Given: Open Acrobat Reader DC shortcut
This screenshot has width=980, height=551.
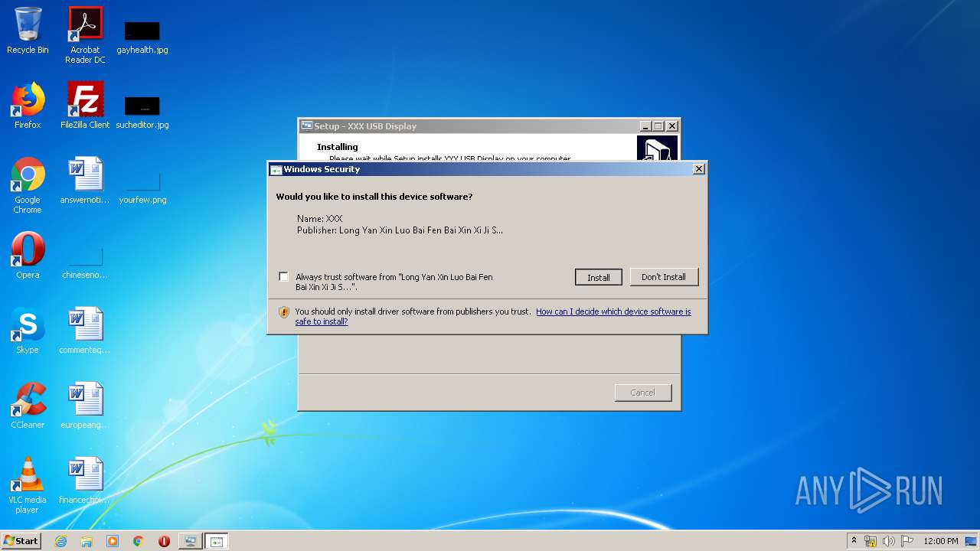Looking at the screenshot, I should 85,35.
